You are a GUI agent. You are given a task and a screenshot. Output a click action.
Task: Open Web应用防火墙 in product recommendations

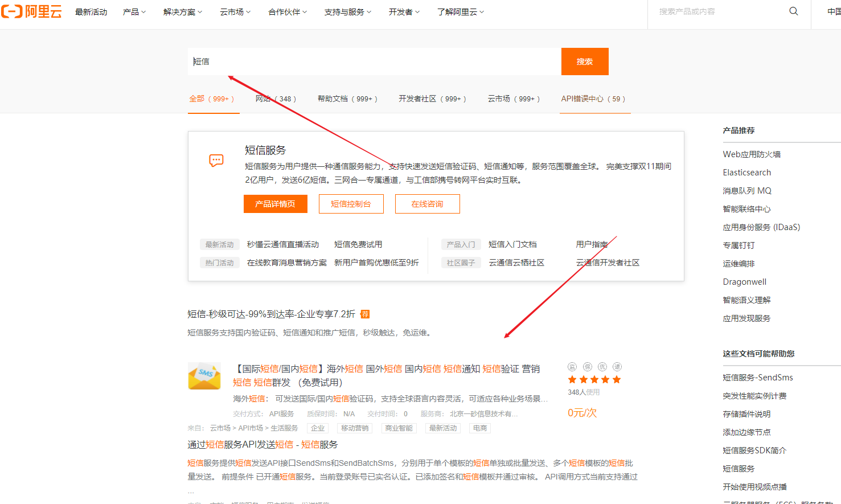(x=752, y=154)
